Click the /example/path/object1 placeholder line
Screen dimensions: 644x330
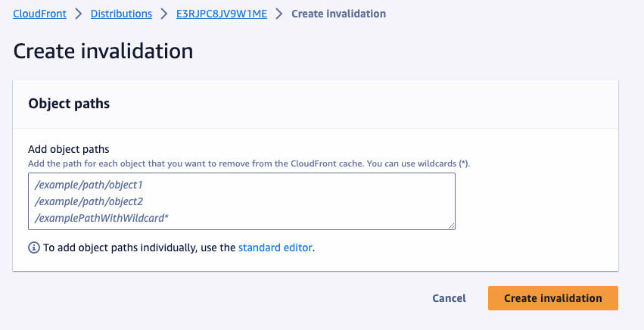(89, 185)
